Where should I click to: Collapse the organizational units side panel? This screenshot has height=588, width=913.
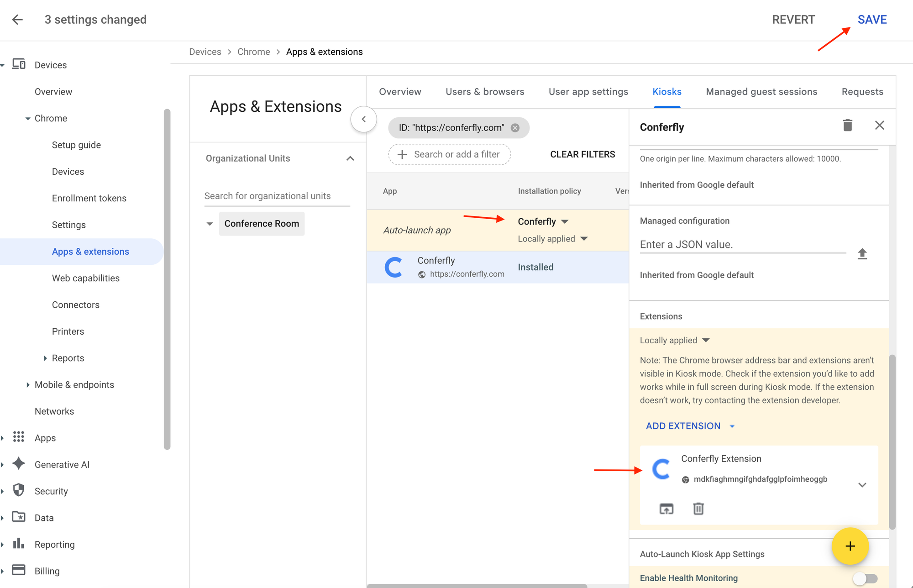point(363,119)
